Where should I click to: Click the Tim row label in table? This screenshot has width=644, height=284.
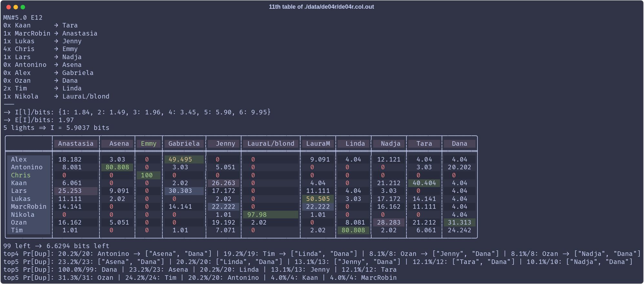tap(17, 230)
